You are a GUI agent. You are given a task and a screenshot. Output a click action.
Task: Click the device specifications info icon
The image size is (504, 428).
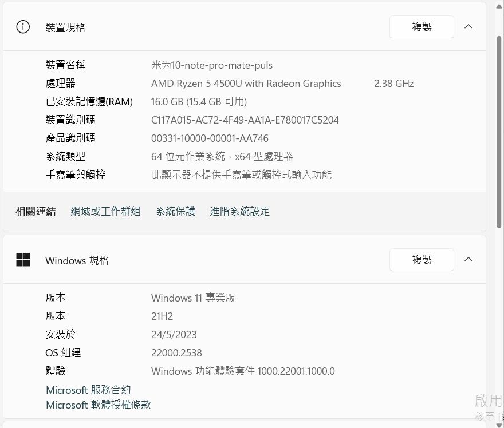click(23, 27)
